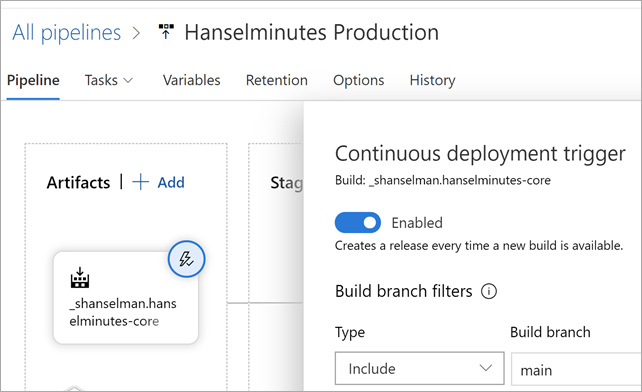
Task: Go to All pipelines breadcrumb link
Action: 66,32
